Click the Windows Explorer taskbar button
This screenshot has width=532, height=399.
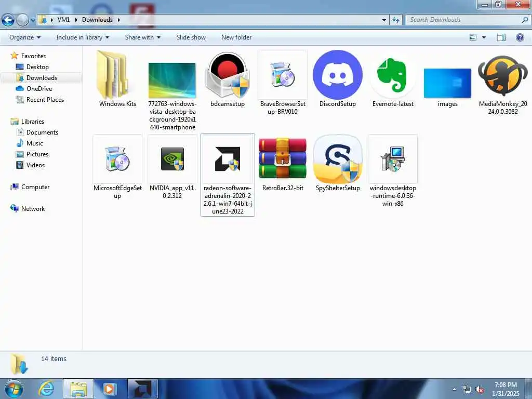pos(78,389)
